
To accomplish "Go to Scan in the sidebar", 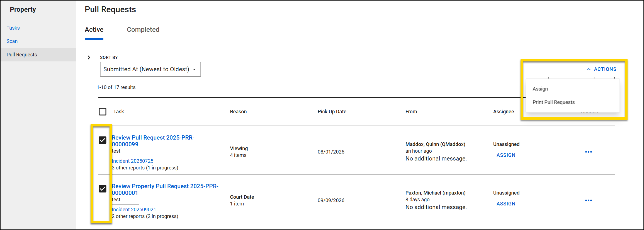I will coord(12,41).
